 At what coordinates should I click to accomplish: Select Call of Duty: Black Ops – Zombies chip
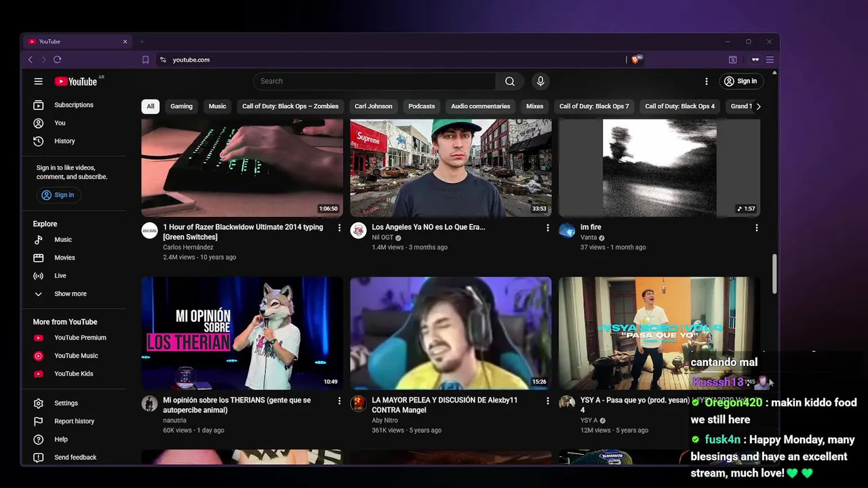290,106
